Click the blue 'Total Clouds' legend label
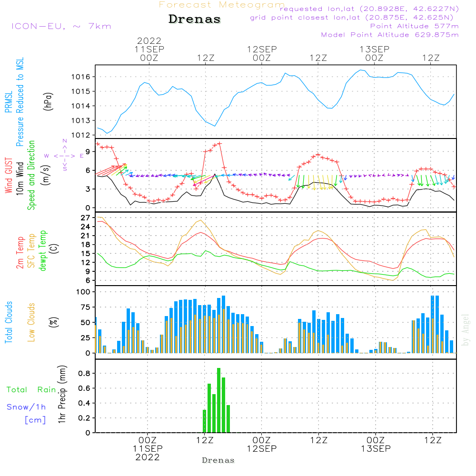476x476 pixels. [9, 322]
